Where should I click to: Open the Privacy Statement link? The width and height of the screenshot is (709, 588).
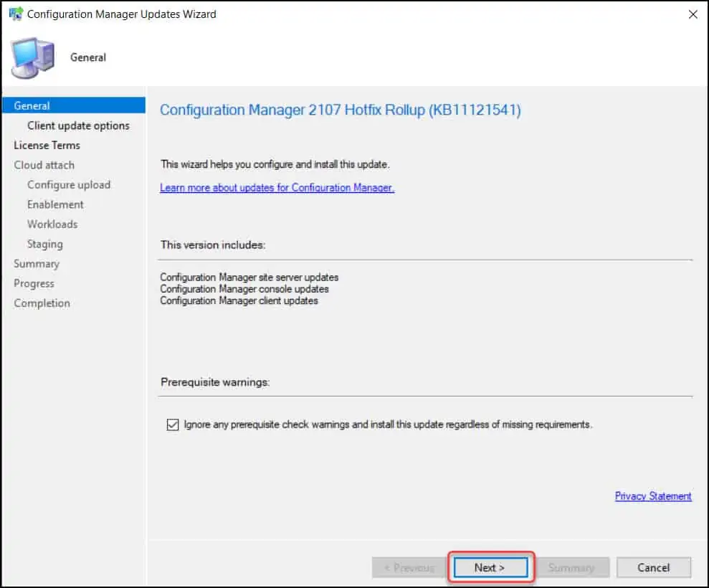[653, 496]
